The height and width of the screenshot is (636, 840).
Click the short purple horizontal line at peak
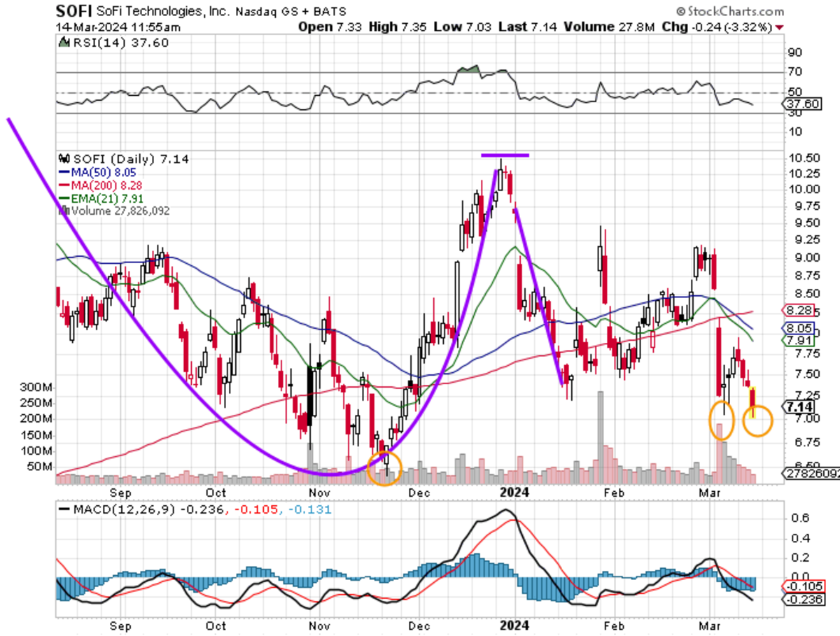coord(505,155)
